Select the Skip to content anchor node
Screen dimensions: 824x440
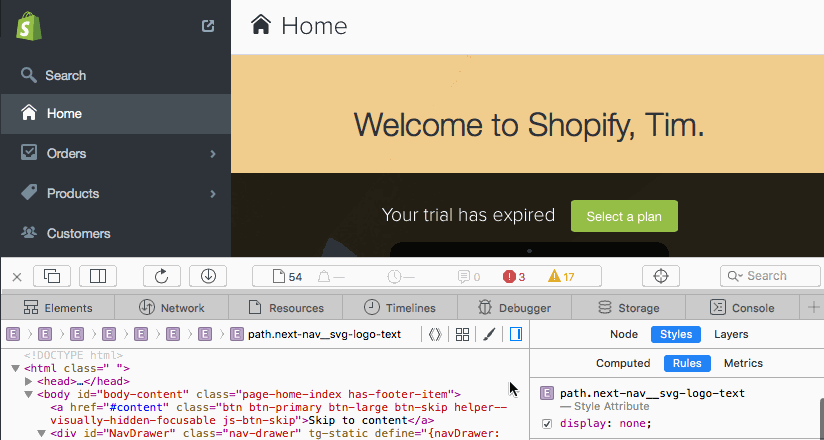[279, 414]
